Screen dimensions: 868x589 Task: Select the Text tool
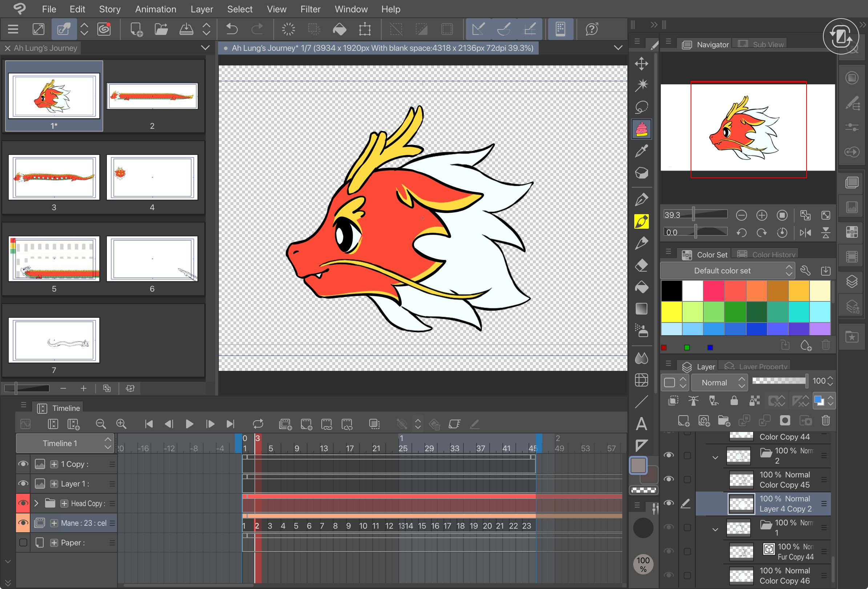coord(641,424)
